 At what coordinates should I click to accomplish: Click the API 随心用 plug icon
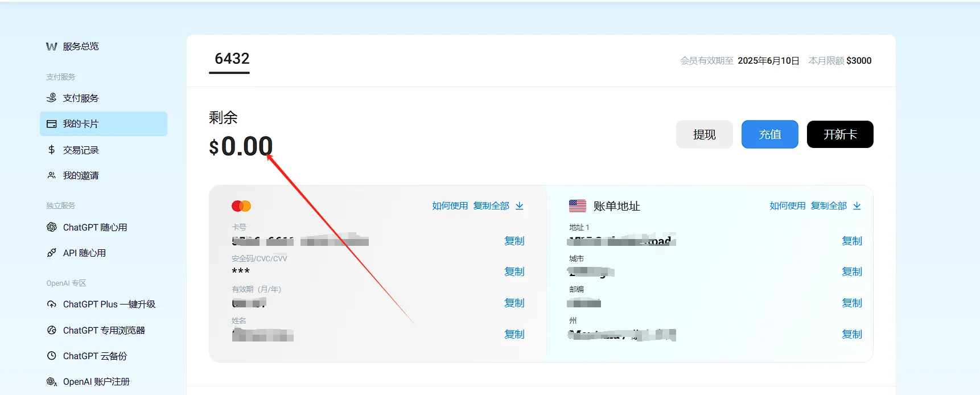tap(52, 253)
